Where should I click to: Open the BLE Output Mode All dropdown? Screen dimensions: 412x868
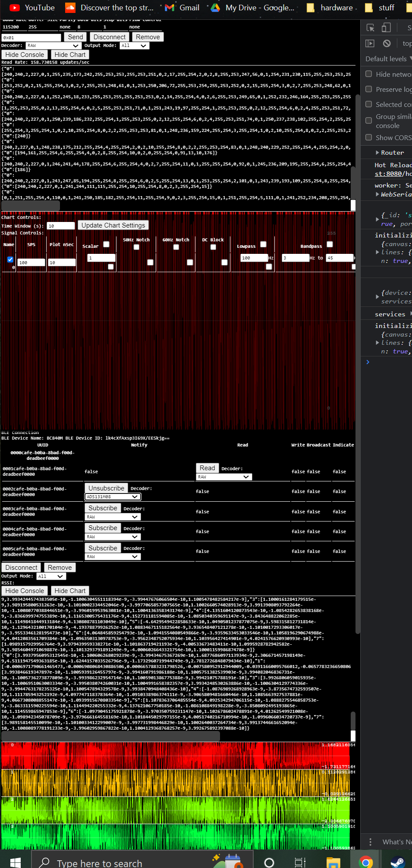51,576
